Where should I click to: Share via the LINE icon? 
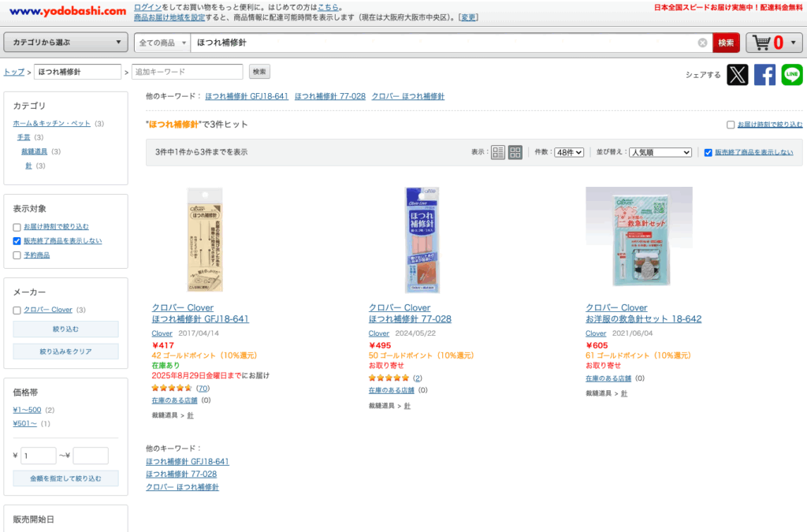click(792, 75)
